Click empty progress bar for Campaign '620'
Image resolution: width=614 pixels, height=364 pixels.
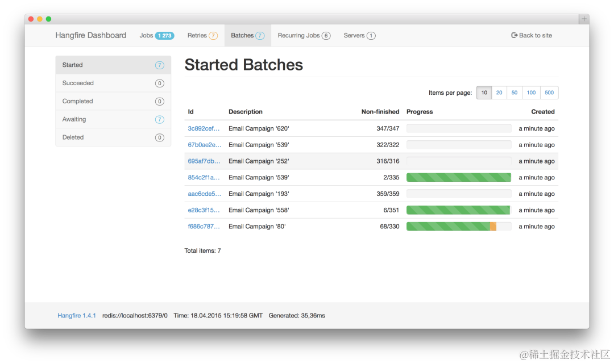pos(459,128)
